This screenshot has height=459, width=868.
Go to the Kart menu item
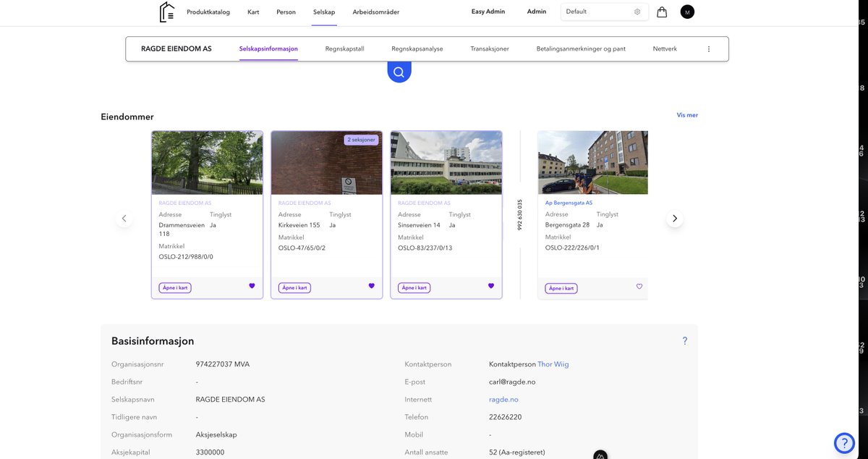pos(253,12)
